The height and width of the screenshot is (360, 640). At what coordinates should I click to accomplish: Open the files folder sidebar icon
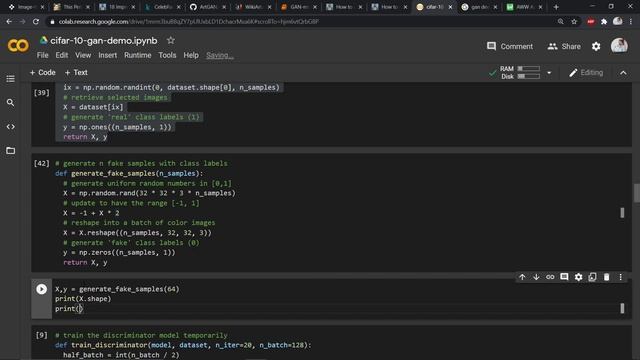tap(11, 151)
